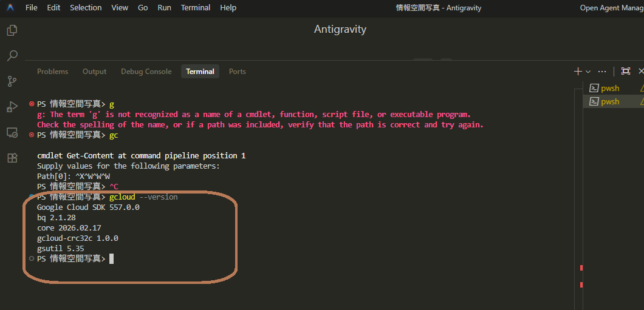Switch to the Problems tab
Image resolution: width=644 pixels, height=310 pixels.
tap(53, 72)
